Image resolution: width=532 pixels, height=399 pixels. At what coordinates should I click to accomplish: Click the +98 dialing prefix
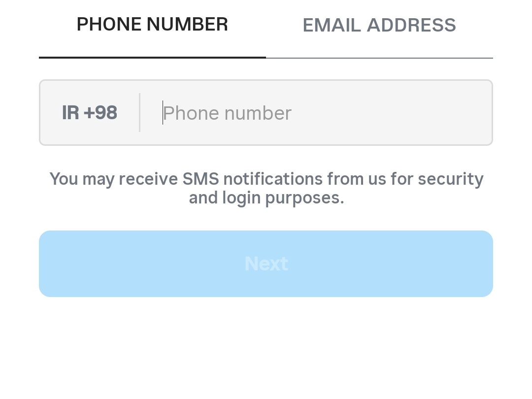[x=100, y=113]
